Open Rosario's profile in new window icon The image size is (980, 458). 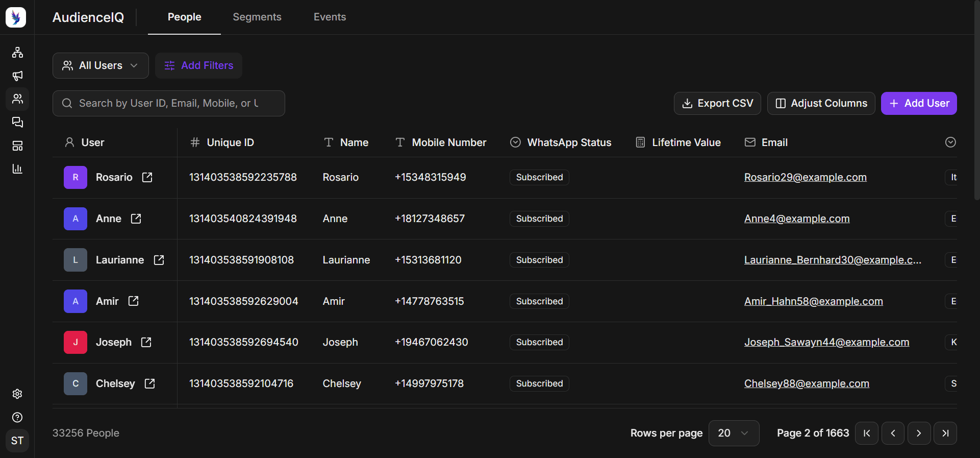(147, 177)
